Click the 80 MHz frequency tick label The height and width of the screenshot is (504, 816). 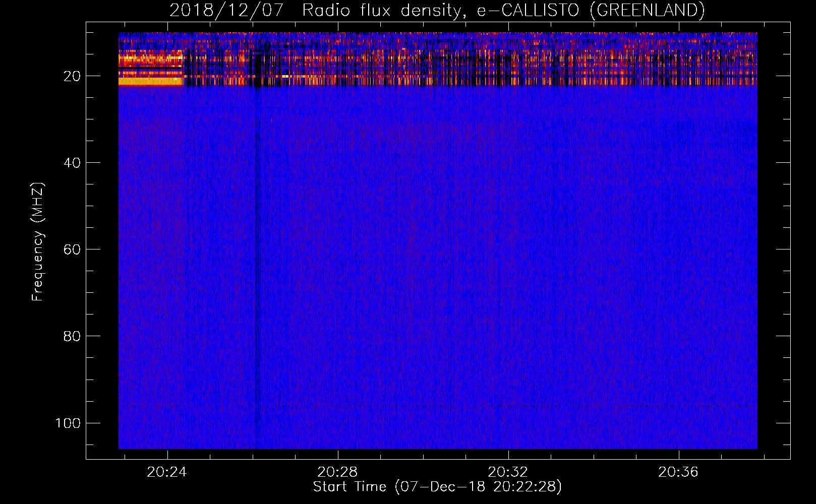[x=72, y=336]
